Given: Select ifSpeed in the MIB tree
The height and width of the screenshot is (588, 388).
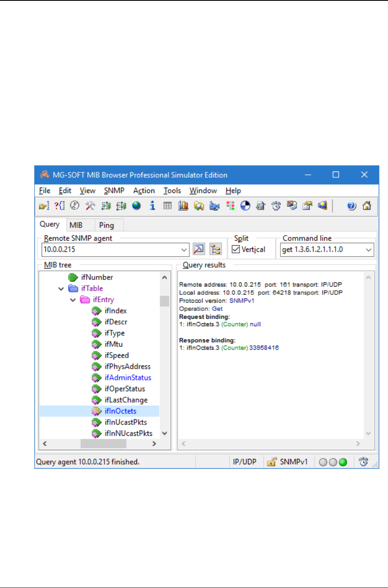Looking at the screenshot, I should click(x=117, y=355).
